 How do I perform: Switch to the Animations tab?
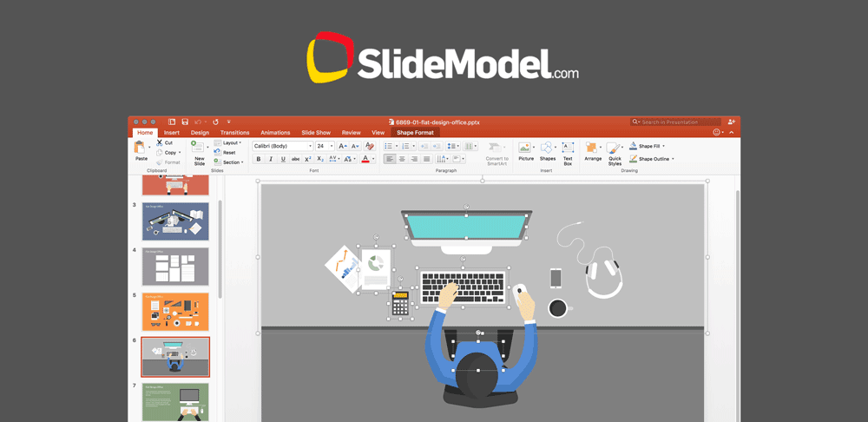point(275,133)
